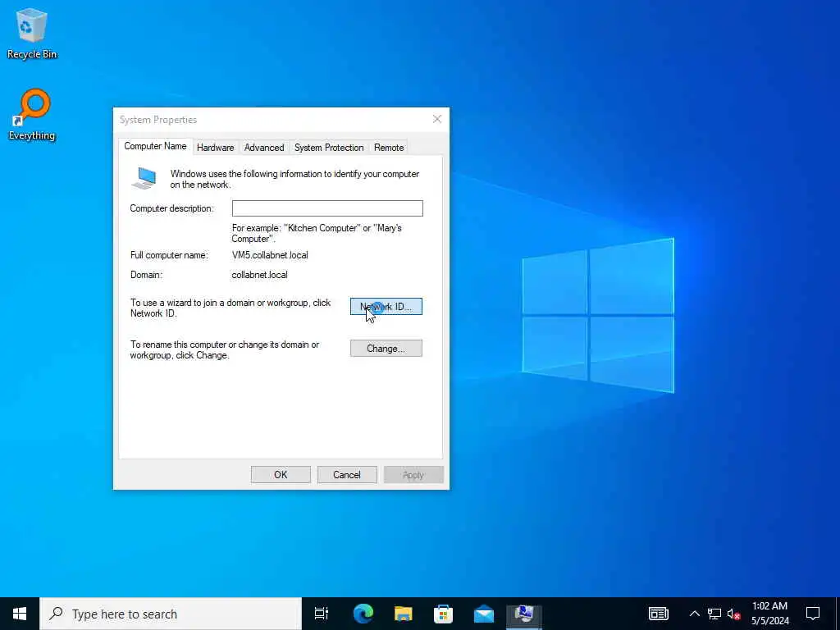Viewport: 840px width, 630px height.
Task: Click the muted volume tray icon
Action: (x=733, y=614)
